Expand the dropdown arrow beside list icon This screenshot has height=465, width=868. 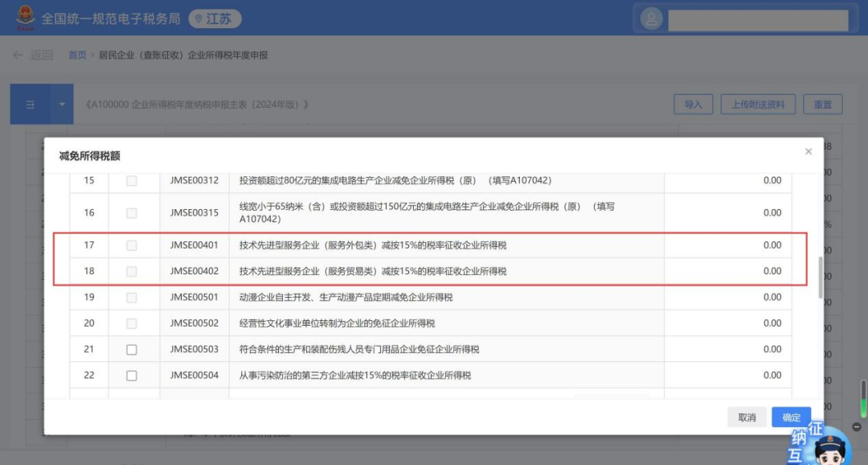[x=62, y=105]
